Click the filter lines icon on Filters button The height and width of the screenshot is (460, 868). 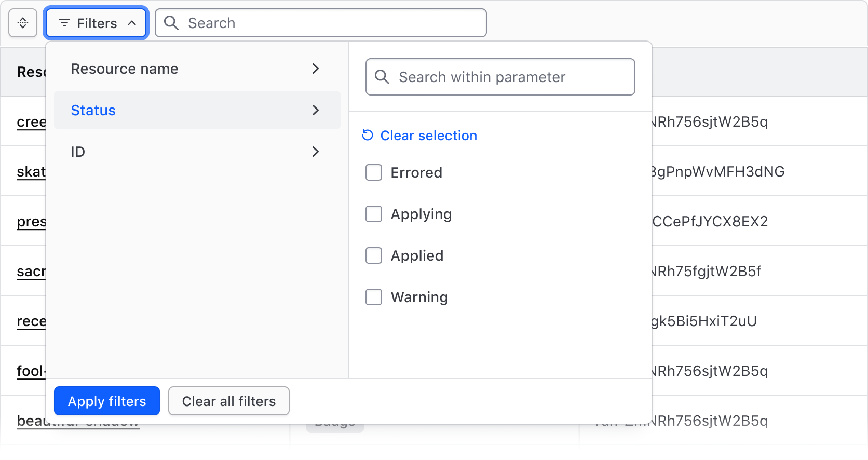pyautogui.click(x=64, y=23)
